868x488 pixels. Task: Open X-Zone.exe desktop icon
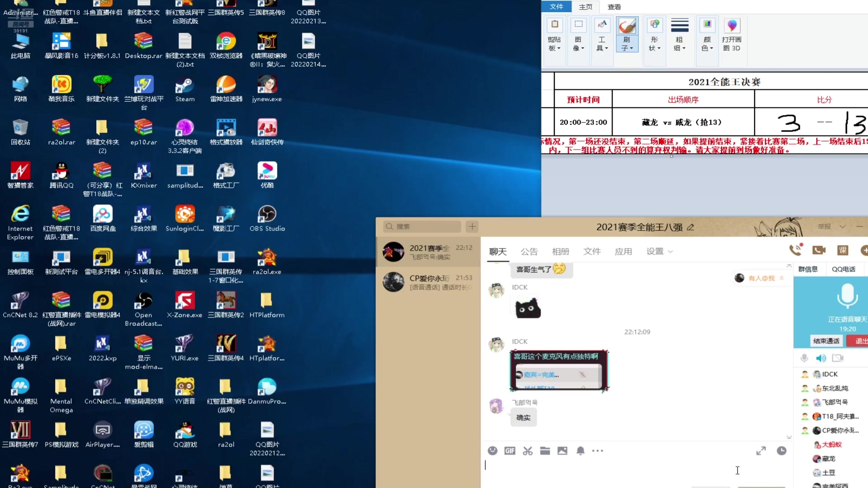184,305
